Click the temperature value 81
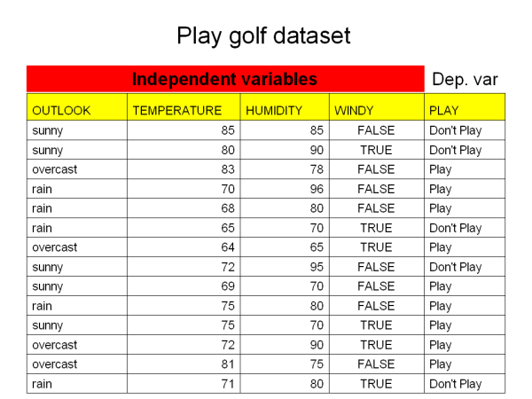Viewport: 532px width, 399px height. (228, 364)
